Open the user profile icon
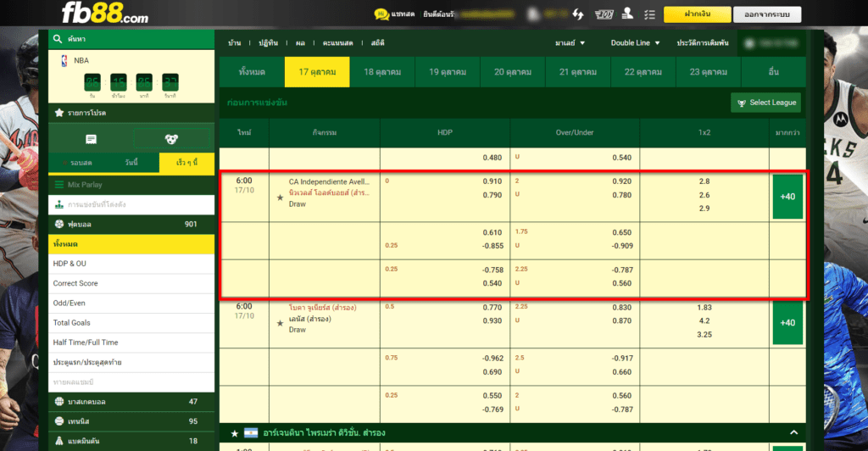Screen dimensions: 868x451 627,14
